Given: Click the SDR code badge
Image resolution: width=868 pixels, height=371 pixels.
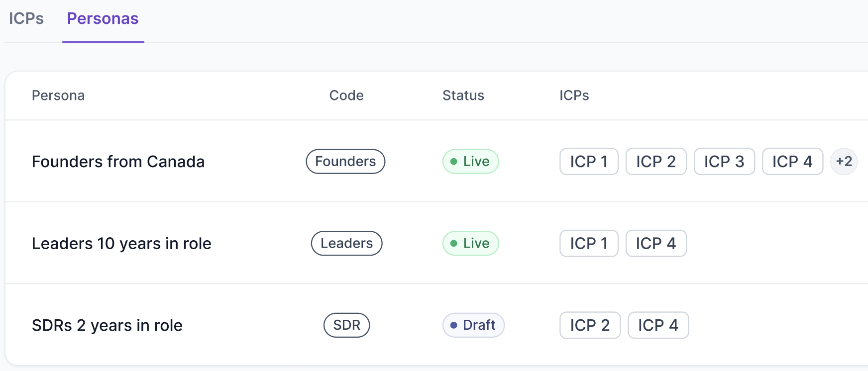Looking at the screenshot, I should [x=346, y=325].
